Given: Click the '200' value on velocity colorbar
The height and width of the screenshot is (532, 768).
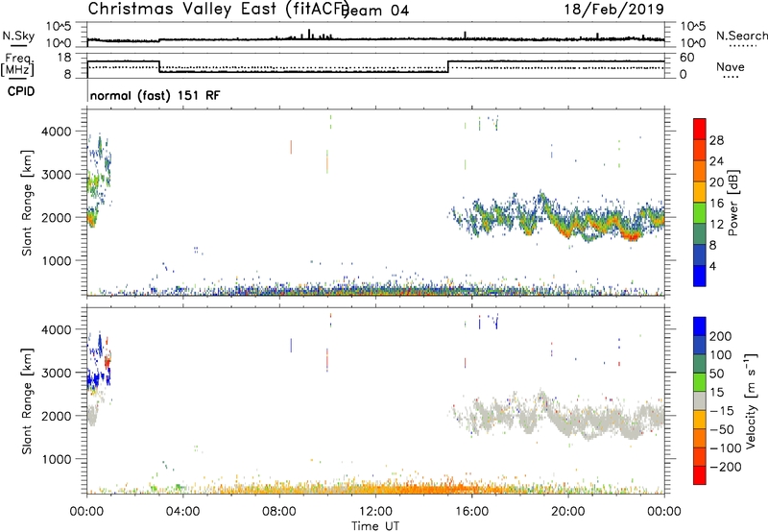Looking at the screenshot, I should tap(721, 336).
